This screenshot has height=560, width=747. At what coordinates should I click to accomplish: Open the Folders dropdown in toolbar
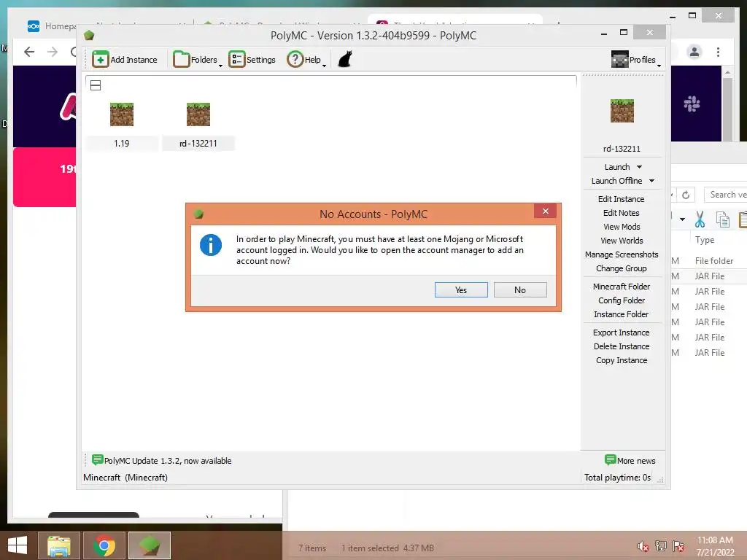(197, 60)
